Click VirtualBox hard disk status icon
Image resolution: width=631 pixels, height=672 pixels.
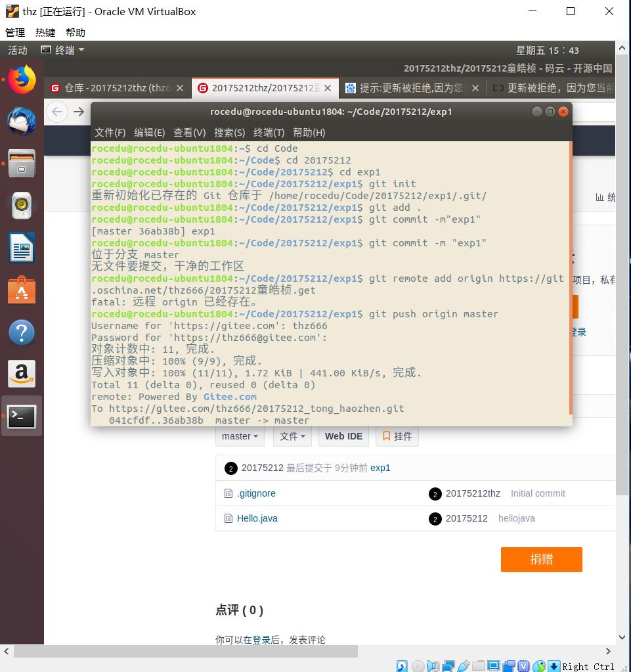(x=402, y=665)
